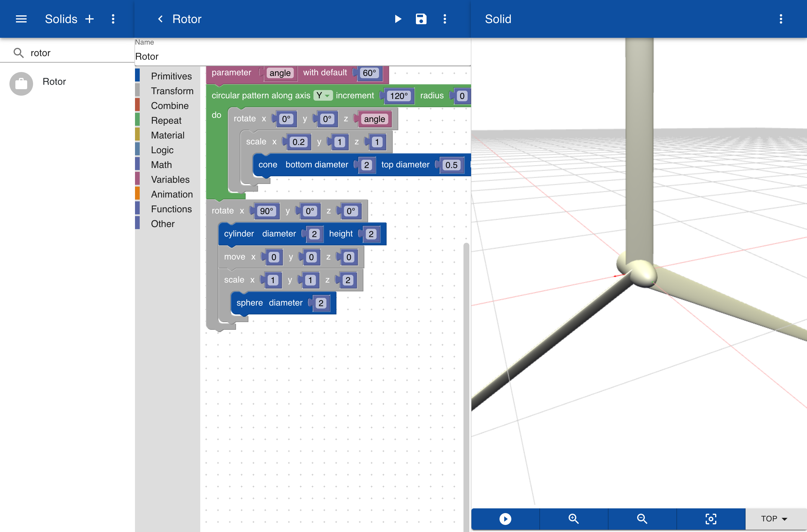This screenshot has width=807, height=532.
Task: Fit model to view with center-focus icon
Action: (x=711, y=519)
